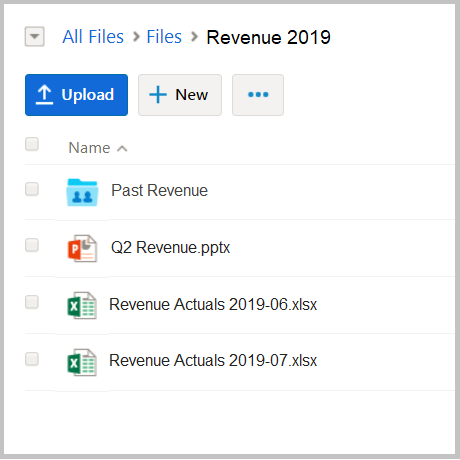Screen dimensions: 460x460
Task: Tick Revenue Actuals 2019-07.xlsx checkbox
Action: point(32,359)
